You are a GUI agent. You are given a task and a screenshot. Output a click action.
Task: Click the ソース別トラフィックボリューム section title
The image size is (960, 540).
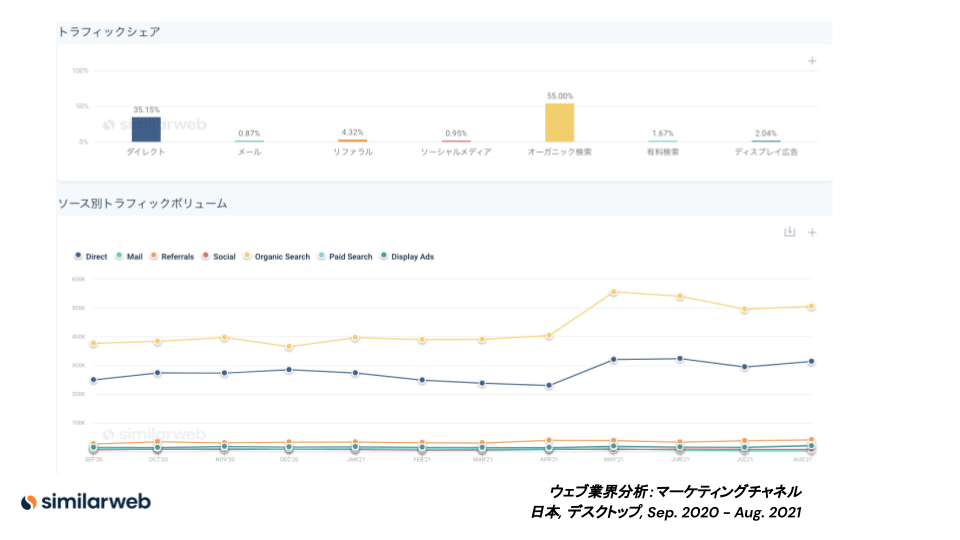142,203
